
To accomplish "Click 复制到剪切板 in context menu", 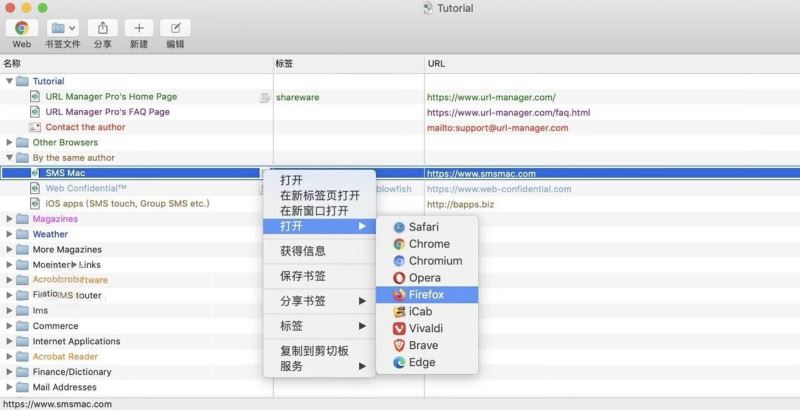I will tap(319, 351).
